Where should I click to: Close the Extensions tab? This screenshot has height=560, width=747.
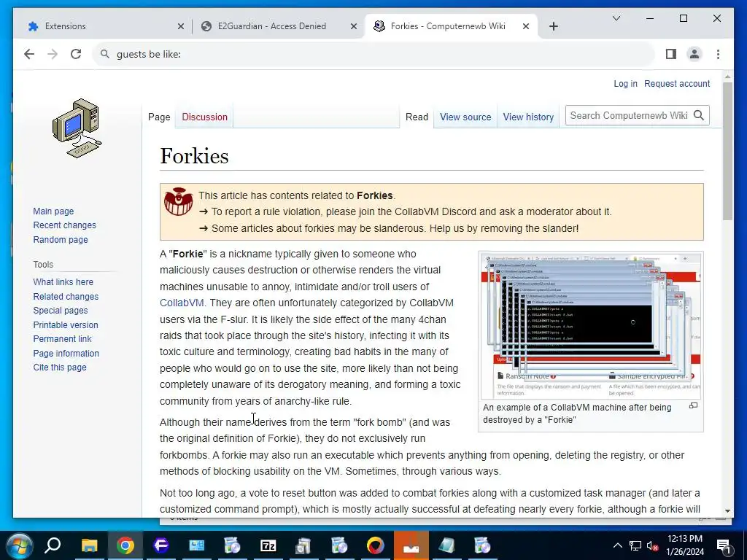pyautogui.click(x=181, y=26)
